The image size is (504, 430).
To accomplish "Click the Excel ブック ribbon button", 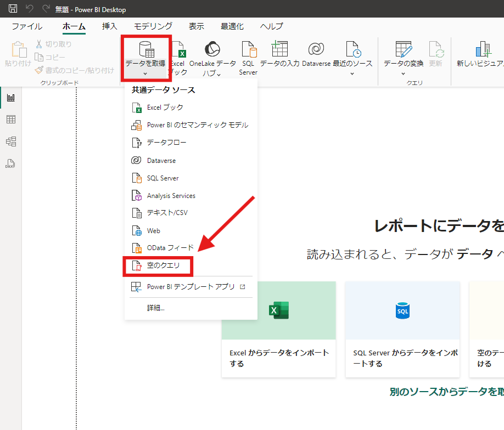I will coord(178,59).
